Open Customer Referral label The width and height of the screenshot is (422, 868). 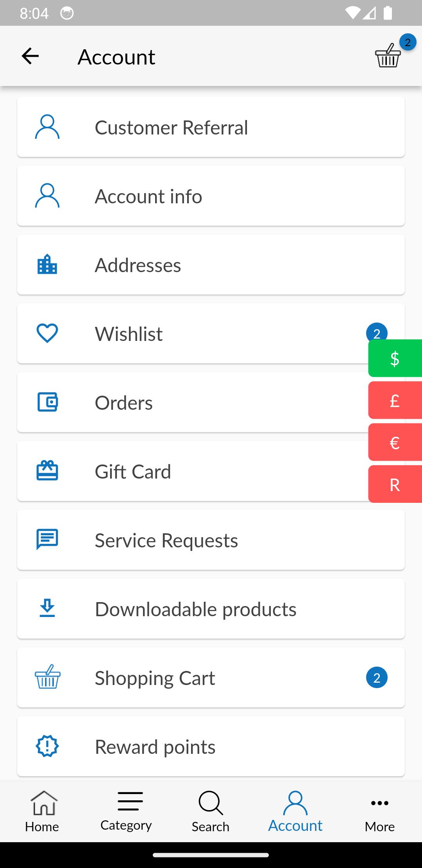click(x=172, y=127)
